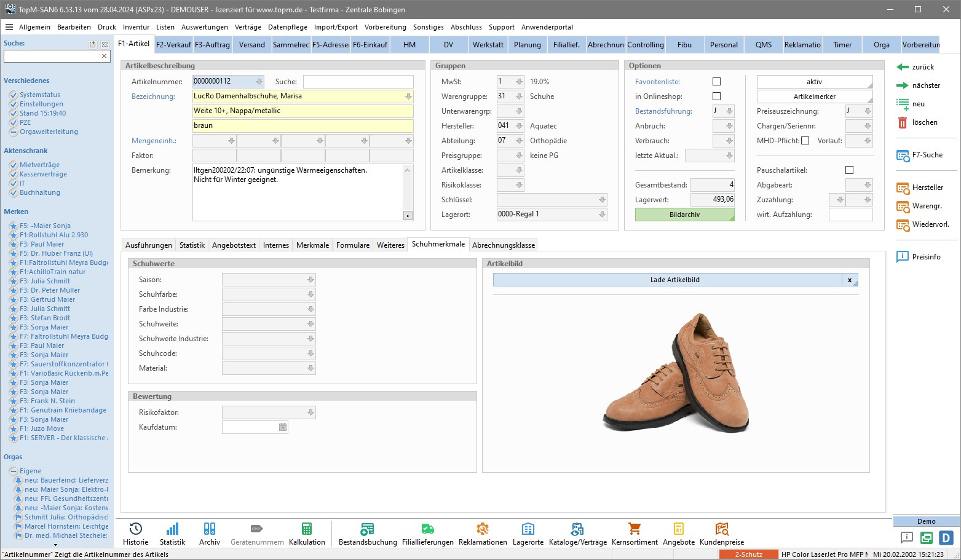Toggle Pauschalartikel checkbox

click(850, 170)
